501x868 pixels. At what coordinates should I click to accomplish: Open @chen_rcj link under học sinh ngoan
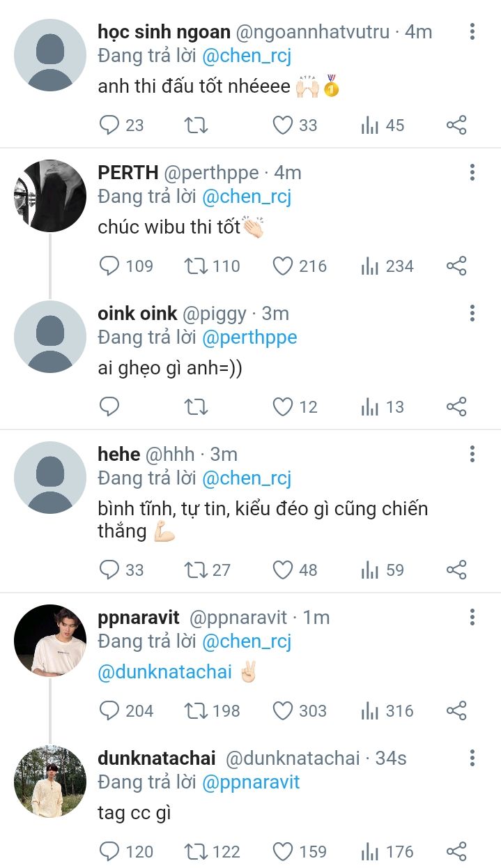point(247,56)
